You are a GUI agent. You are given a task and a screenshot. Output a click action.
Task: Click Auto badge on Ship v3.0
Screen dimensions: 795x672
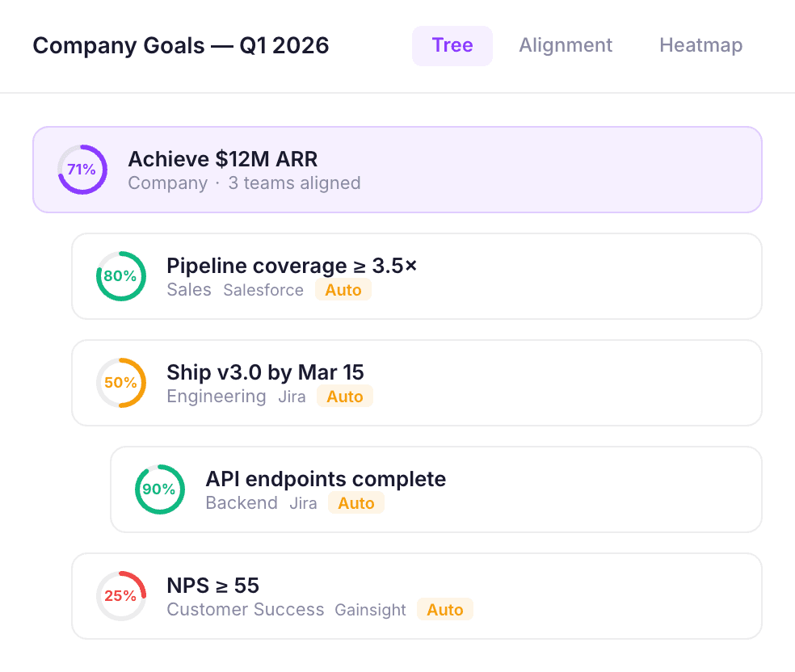(345, 397)
